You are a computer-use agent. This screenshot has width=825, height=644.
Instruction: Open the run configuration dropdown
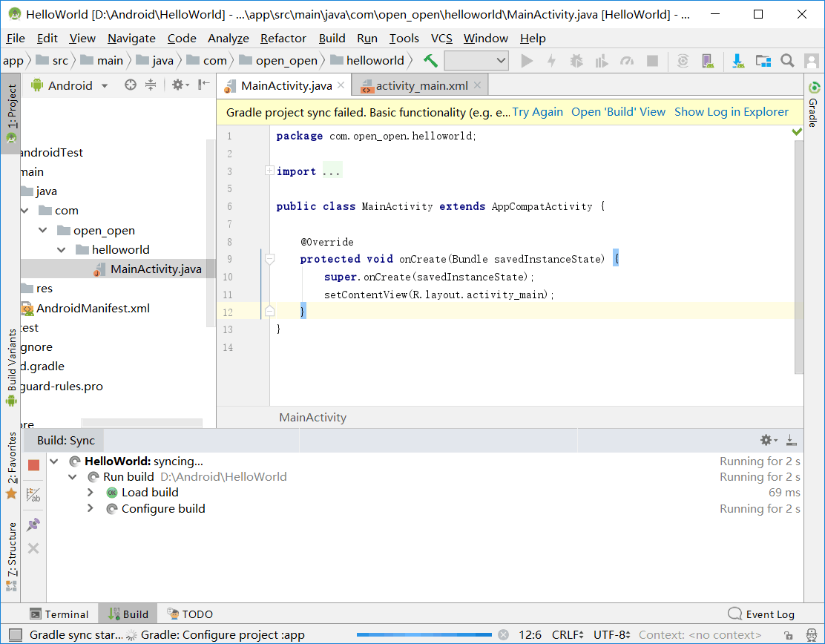[x=476, y=61]
